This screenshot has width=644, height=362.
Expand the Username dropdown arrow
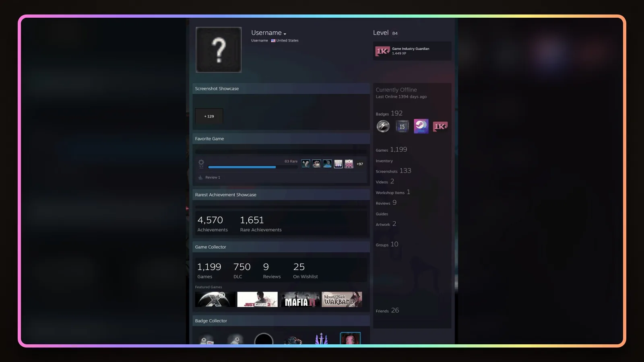pyautogui.click(x=285, y=34)
